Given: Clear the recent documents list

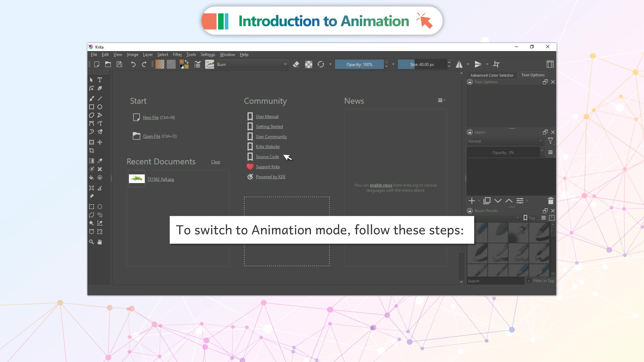Looking at the screenshot, I should [216, 162].
